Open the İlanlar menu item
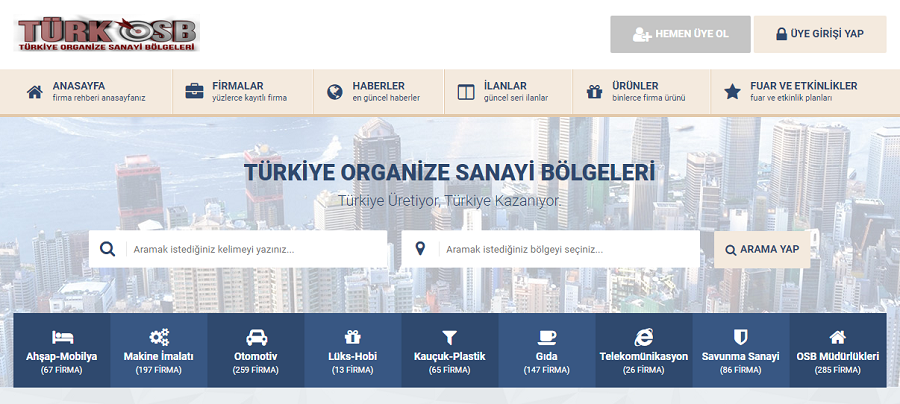900x404 pixels. point(509,92)
